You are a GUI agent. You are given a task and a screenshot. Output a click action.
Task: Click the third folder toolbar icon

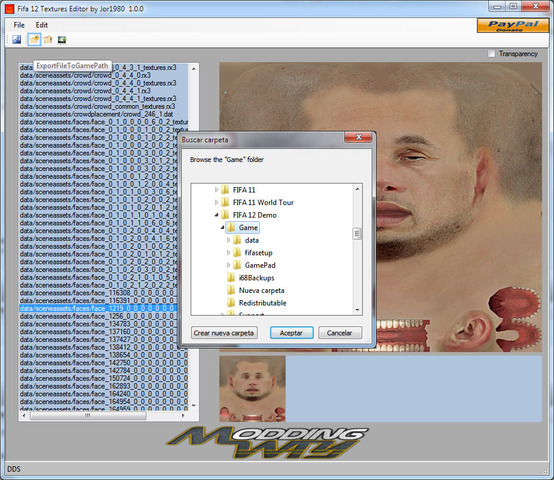(x=48, y=40)
